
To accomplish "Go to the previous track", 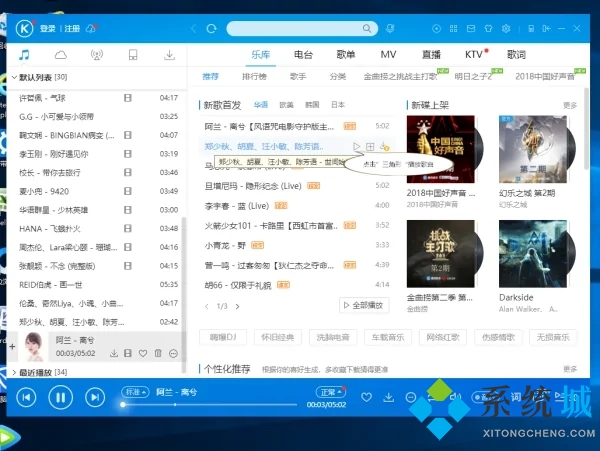I will (27, 397).
